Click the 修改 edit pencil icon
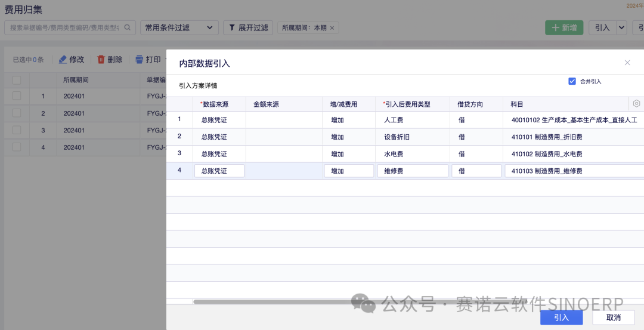 63,60
